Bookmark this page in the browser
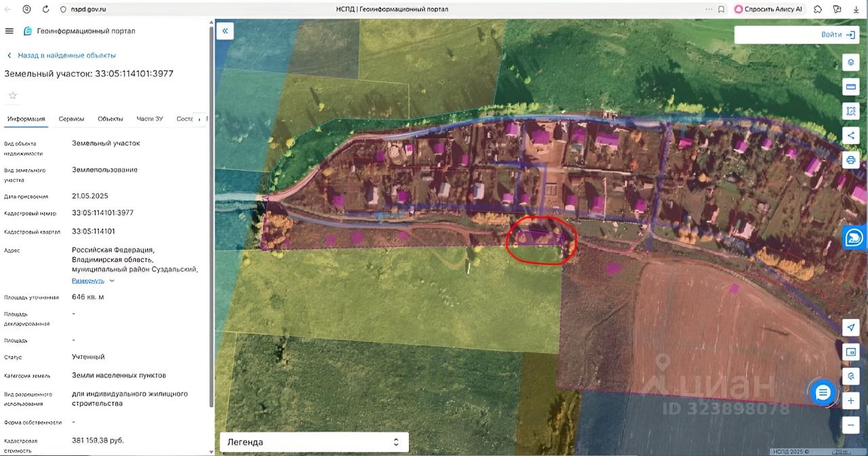The width and height of the screenshot is (868, 456). (x=721, y=9)
